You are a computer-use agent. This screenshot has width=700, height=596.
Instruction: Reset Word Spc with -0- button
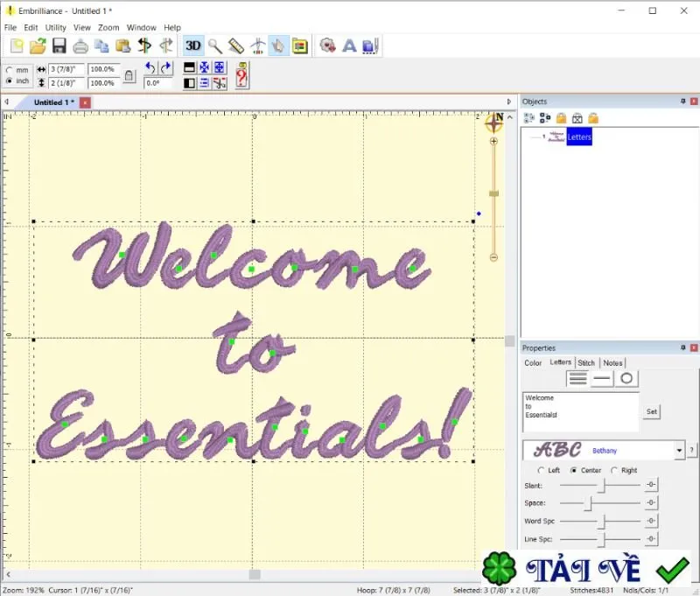(651, 521)
